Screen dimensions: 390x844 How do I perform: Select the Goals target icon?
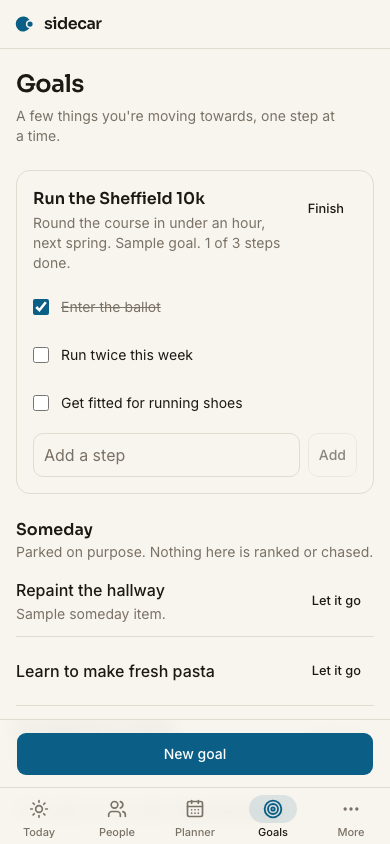click(273, 808)
